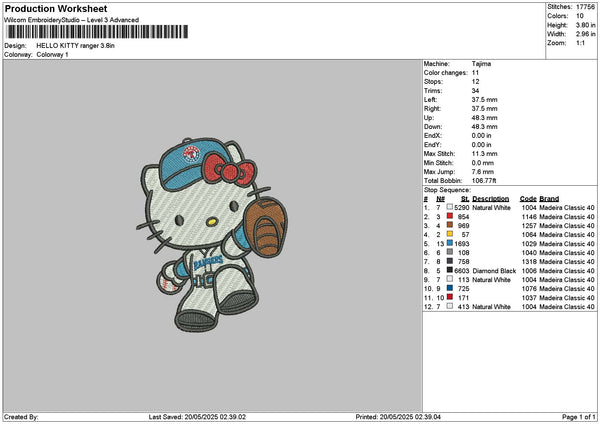Click the Trims value '34'
The image size is (600, 424).
click(475, 91)
